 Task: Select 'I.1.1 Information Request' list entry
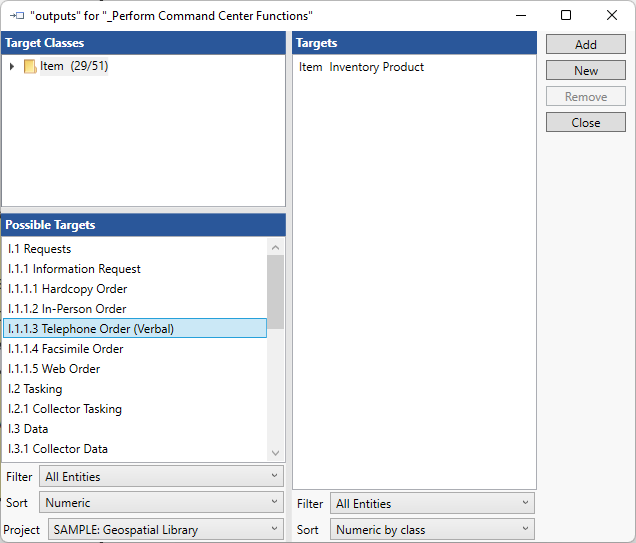(74, 269)
